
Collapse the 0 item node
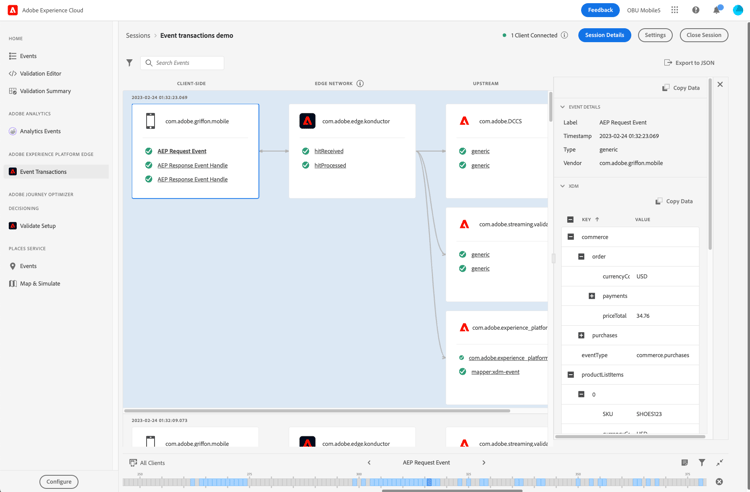click(581, 394)
